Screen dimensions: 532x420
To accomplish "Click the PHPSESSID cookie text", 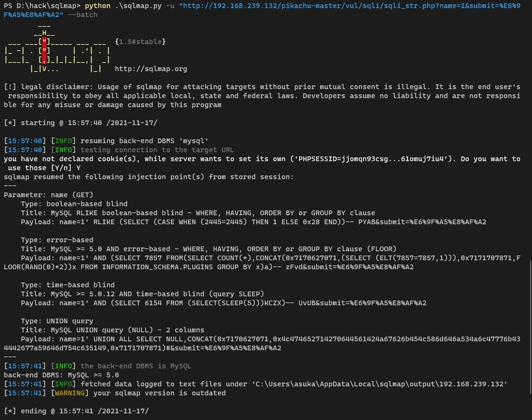I will point(373,159).
